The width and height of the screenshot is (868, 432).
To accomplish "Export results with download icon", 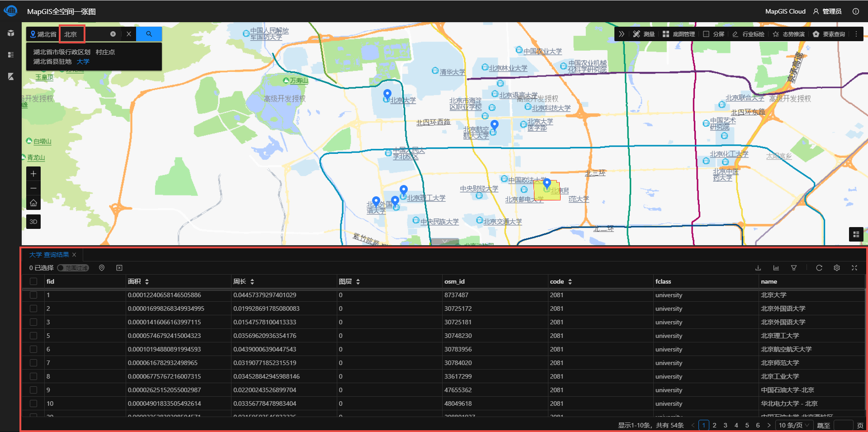I will point(758,268).
